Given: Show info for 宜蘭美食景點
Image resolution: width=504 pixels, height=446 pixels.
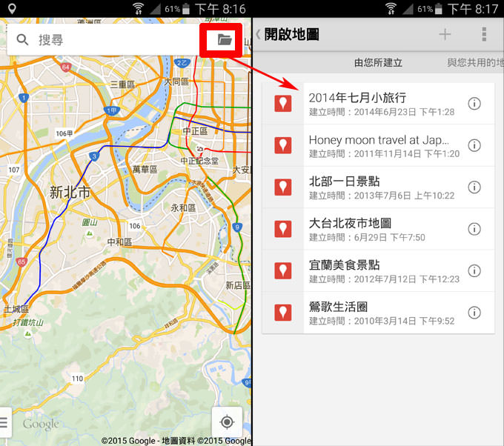Looking at the screenshot, I should (474, 270).
